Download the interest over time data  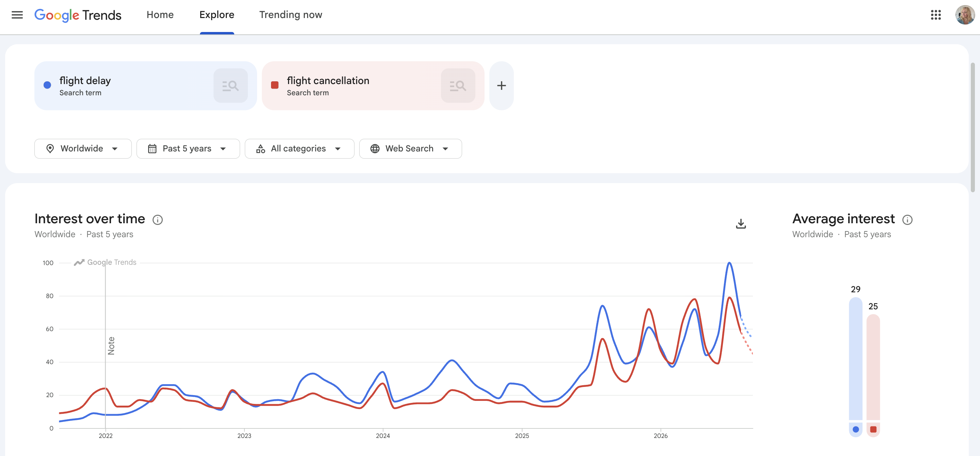741,224
